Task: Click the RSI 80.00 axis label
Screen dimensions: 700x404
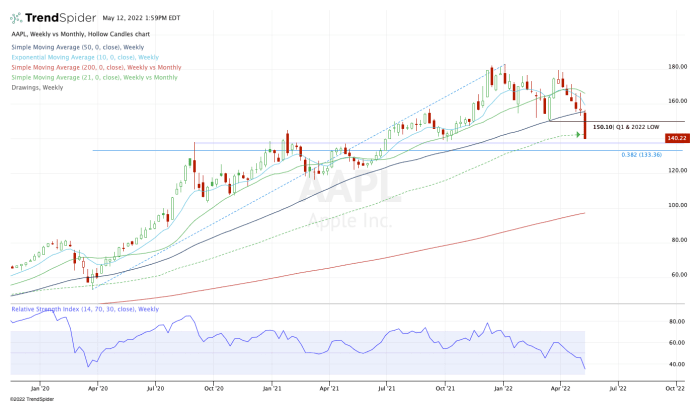Action: point(677,321)
